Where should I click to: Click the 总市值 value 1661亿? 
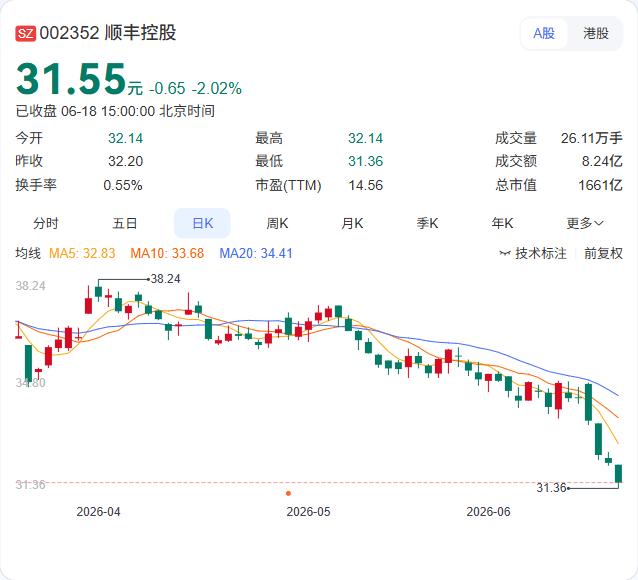pos(601,185)
